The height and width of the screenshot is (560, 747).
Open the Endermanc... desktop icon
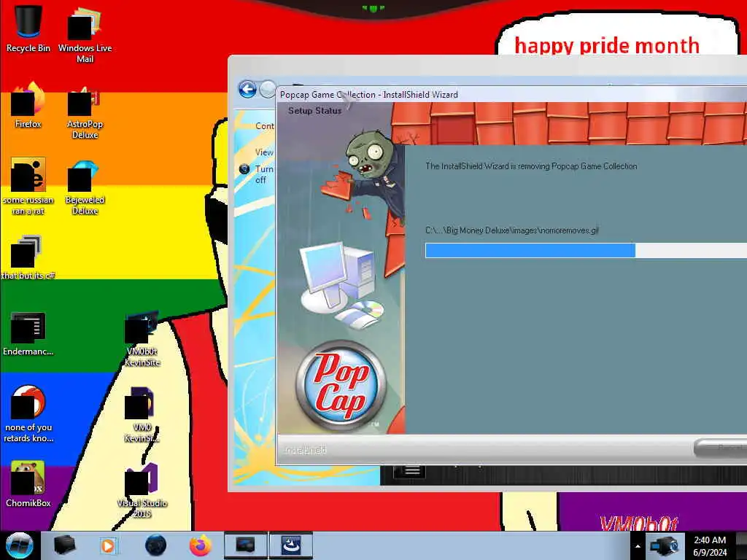coord(28,333)
